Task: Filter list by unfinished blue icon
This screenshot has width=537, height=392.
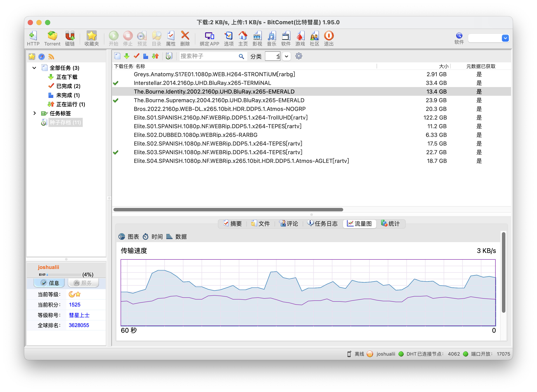Action: tap(146, 56)
